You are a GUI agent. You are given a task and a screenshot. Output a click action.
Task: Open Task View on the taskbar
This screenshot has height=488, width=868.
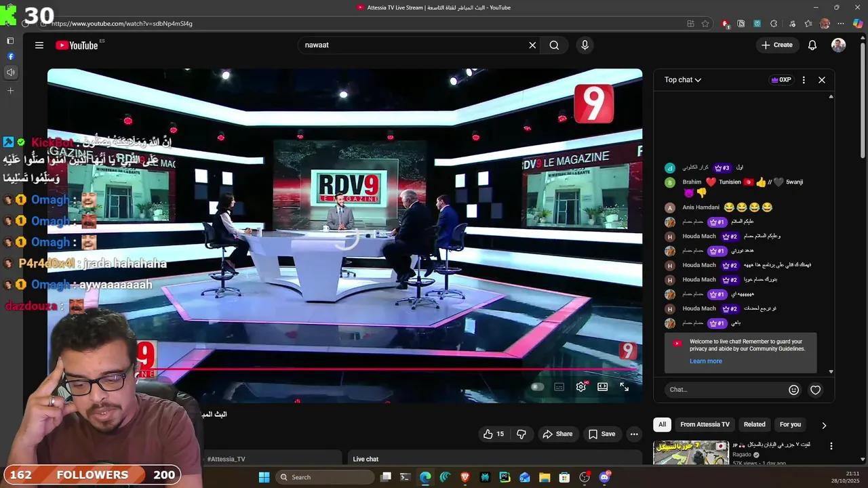(x=386, y=477)
